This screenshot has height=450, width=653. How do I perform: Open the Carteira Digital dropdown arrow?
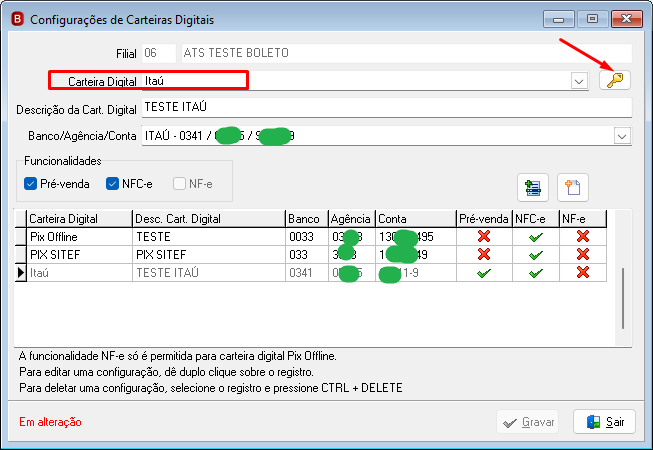[579, 81]
